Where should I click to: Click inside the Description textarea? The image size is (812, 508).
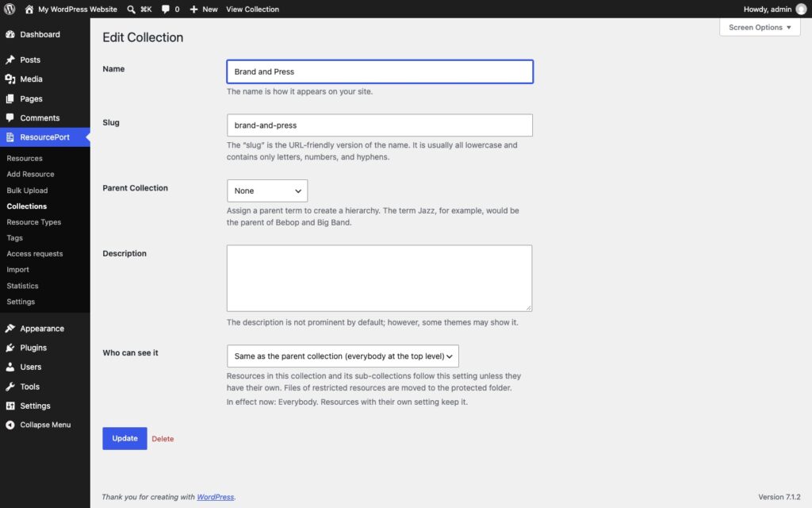[x=380, y=279]
